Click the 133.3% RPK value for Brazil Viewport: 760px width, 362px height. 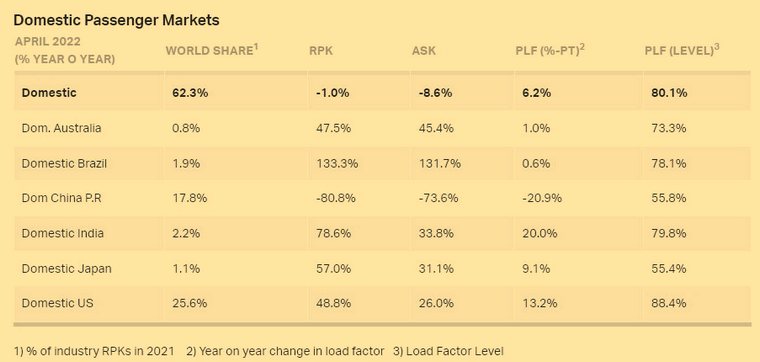tap(337, 163)
